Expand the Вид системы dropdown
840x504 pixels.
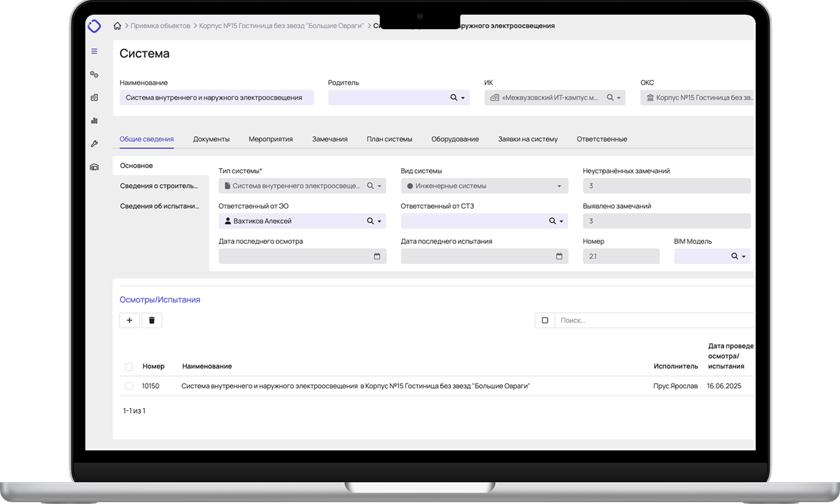pos(559,186)
